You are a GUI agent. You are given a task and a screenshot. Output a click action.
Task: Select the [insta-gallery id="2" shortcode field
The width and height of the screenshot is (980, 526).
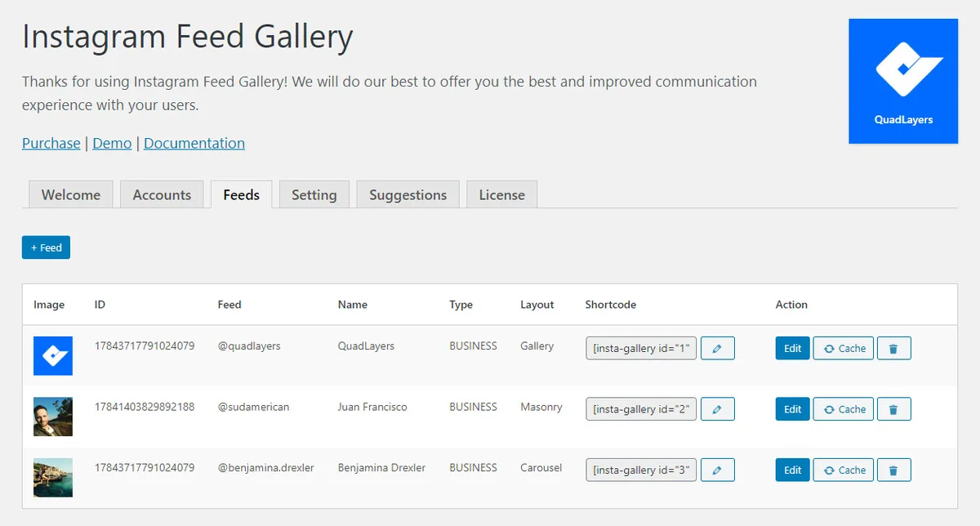point(641,409)
